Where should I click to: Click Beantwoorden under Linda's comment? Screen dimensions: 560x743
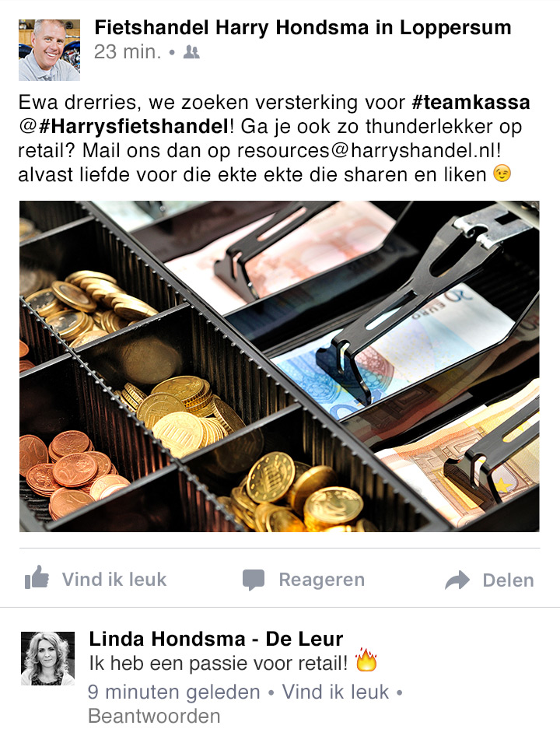tap(154, 716)
